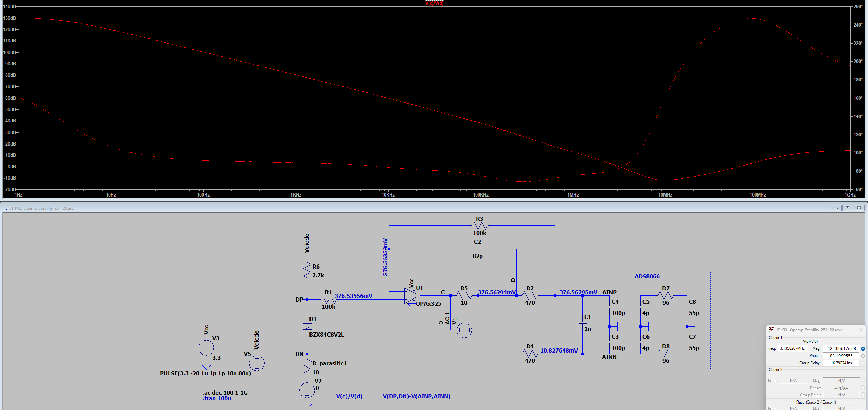Click the .tran 100u directive text

[x=216, y=398]
